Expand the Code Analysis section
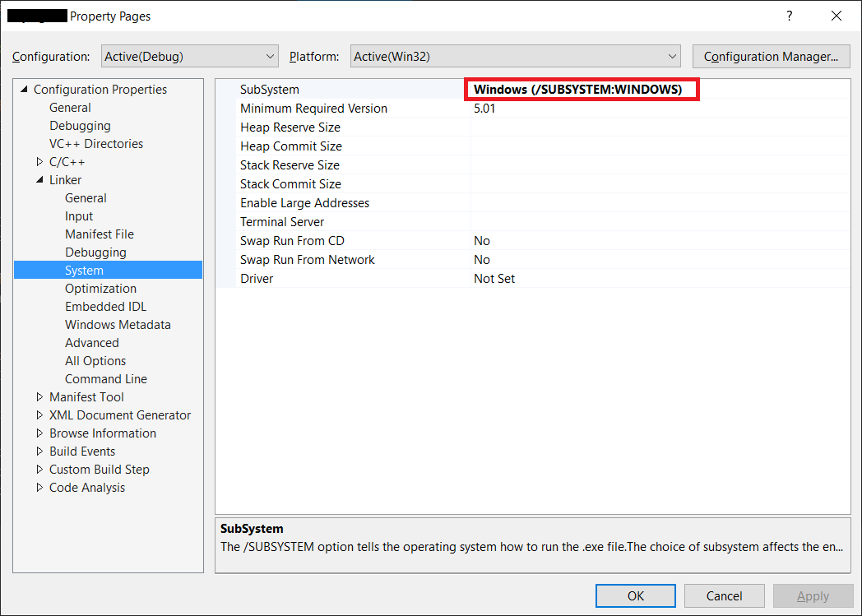The height and width of the screenshot is (616, 862). pyautogui.click(x=39, y=487)
